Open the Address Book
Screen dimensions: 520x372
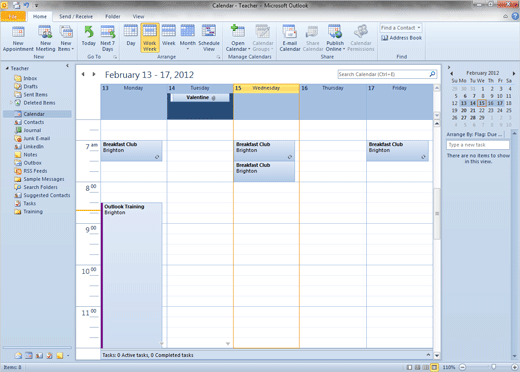click(402, 38)
